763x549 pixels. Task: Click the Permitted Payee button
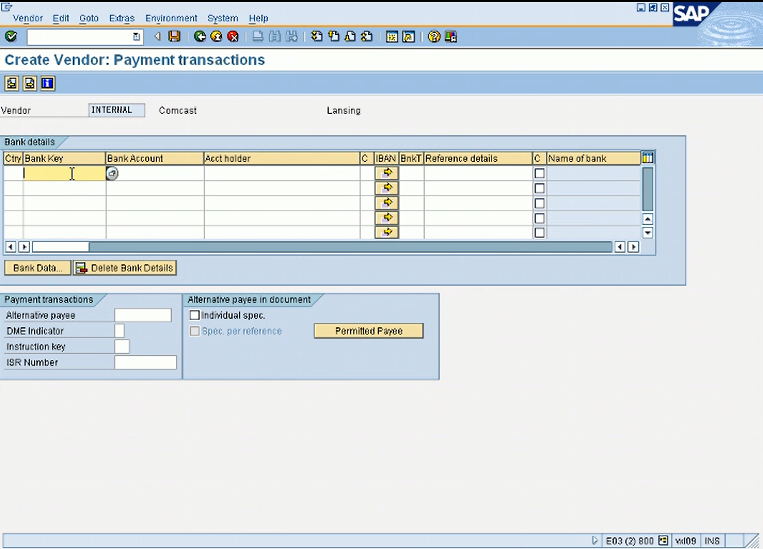coord(369,331)
